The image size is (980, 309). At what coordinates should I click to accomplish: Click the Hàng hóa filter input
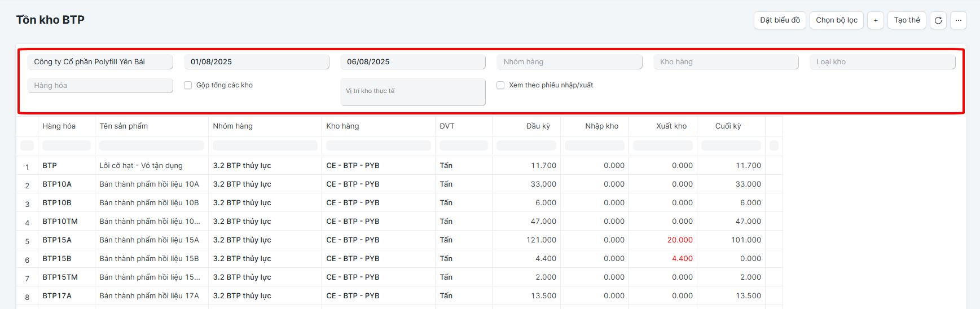tap(100, 86)
